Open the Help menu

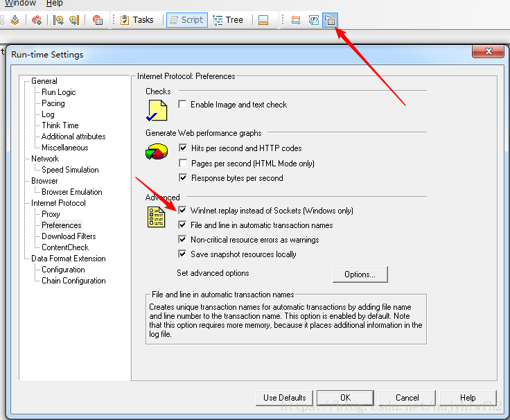coord(54,3)
